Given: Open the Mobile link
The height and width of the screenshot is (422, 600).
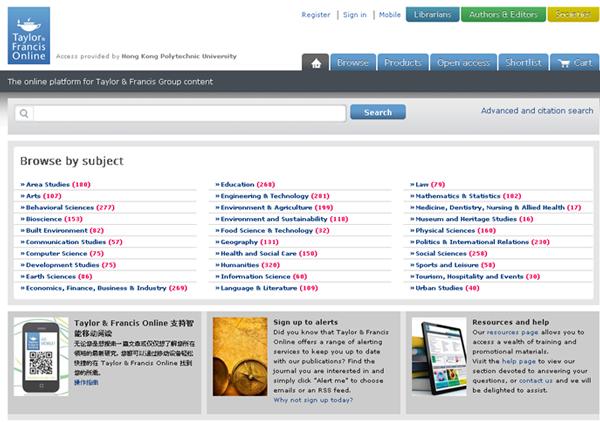Looking at the screenshot, I should tap(390, 15).
